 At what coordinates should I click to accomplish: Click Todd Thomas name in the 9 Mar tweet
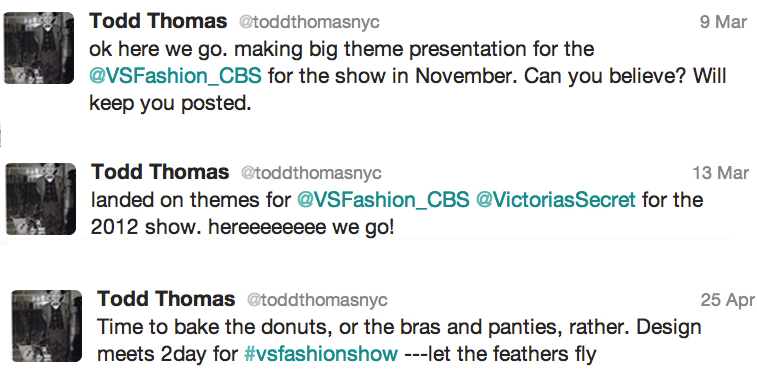158,21
